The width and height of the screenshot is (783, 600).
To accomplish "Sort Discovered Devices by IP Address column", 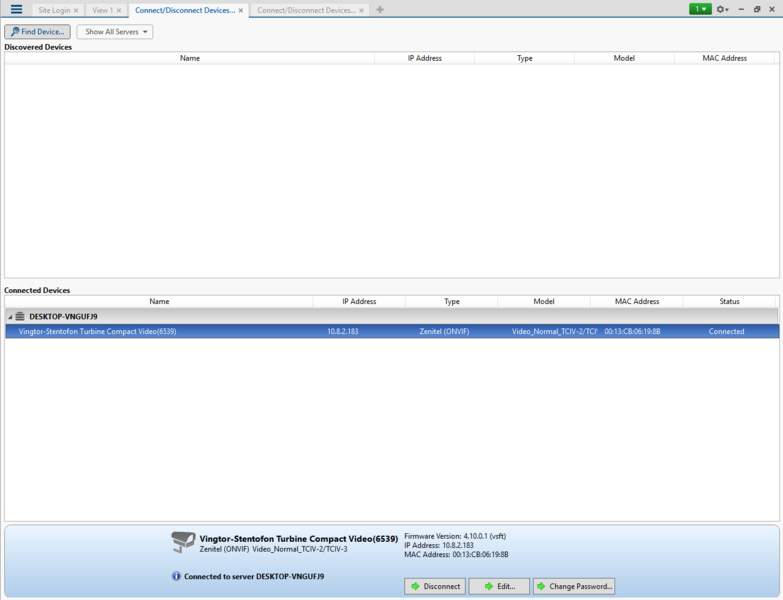I will [x=424, y=58].
